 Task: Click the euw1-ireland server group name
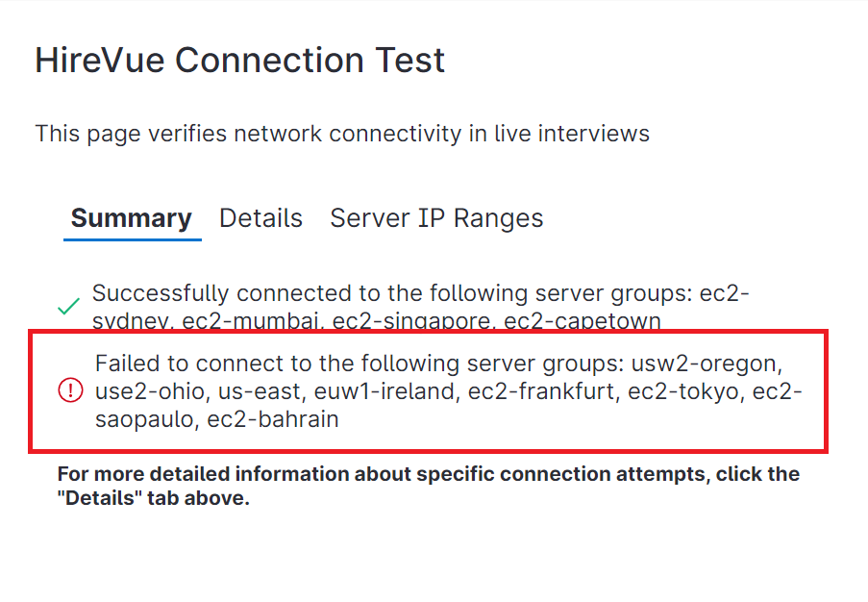coord(369,392)
